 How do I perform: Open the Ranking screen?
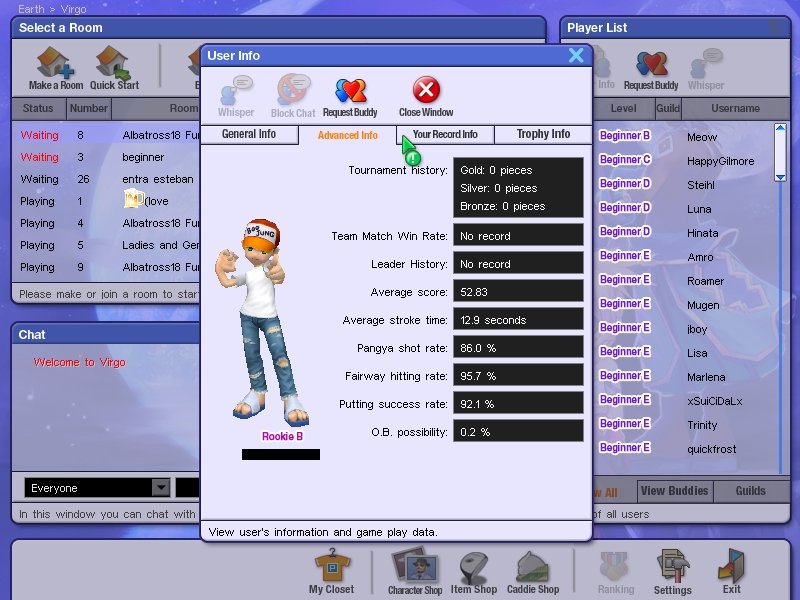coord(616,573)
